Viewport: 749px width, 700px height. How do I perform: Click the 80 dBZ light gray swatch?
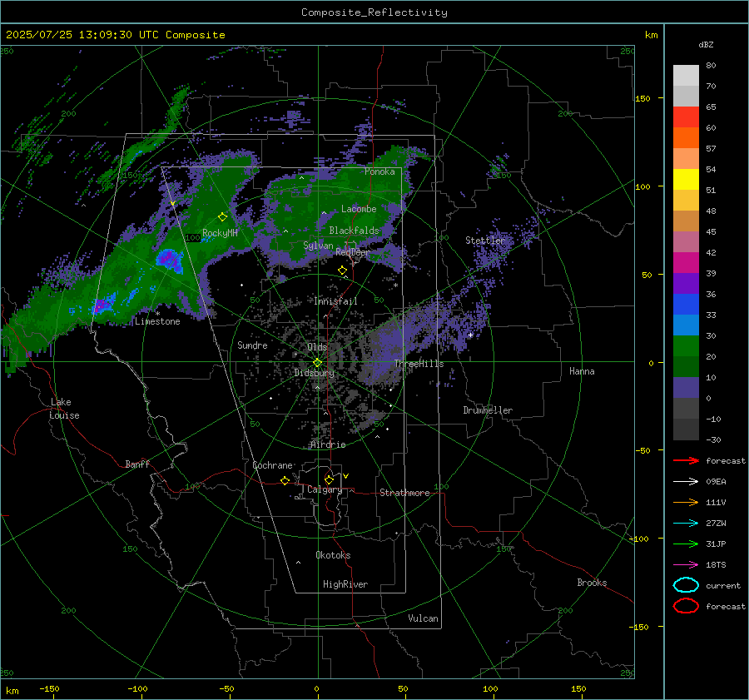686,76
